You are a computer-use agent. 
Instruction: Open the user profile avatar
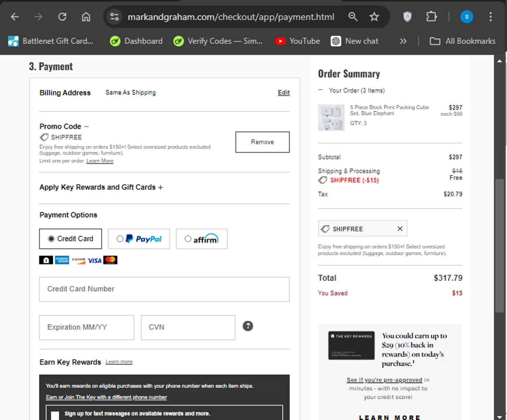click(x=466, y=17)
